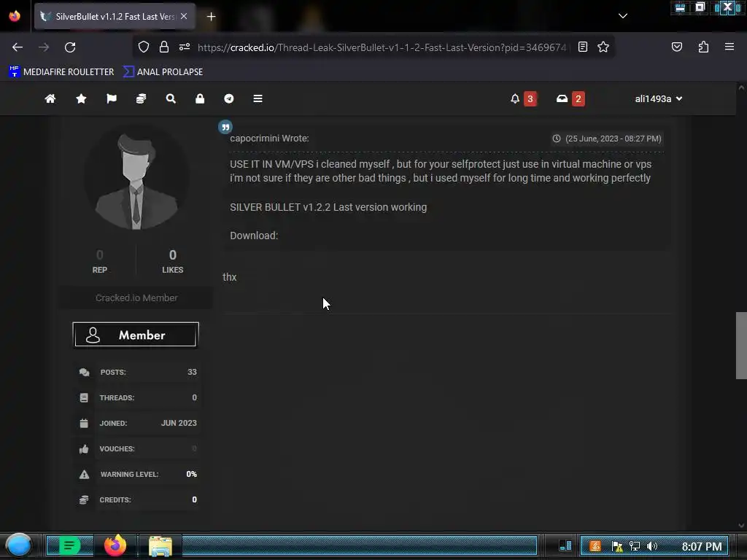The image size is (747, 560).
Task: Click the LIKES count
Action: [x=172, y=254]
